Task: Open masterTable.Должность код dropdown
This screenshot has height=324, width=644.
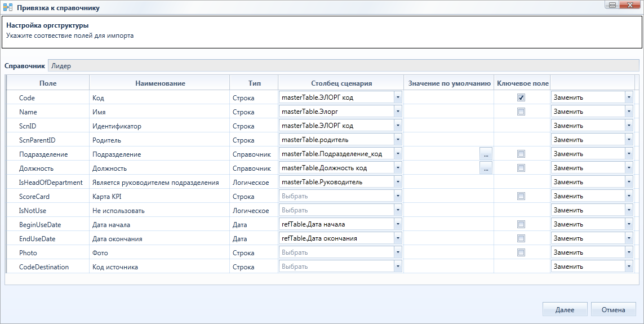Action: 398,168
